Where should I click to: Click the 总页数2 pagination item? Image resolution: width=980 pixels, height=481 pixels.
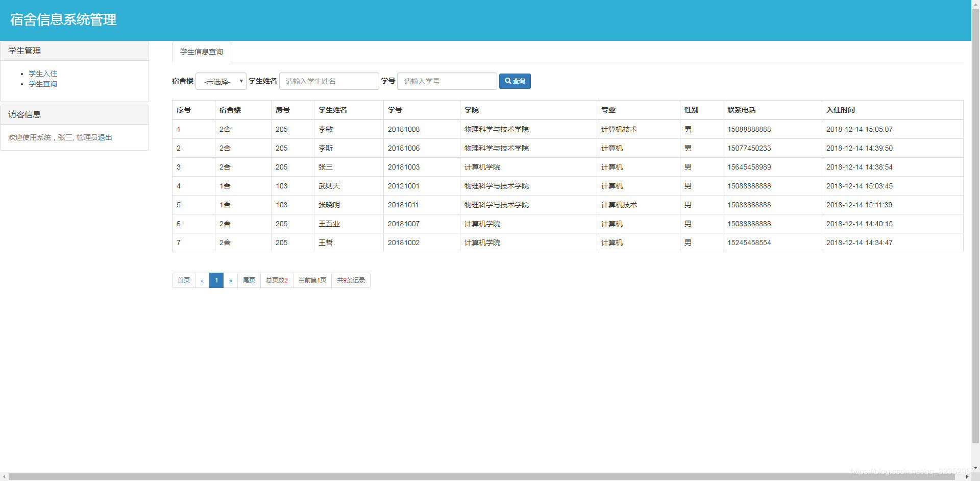[x=277, y=280]
